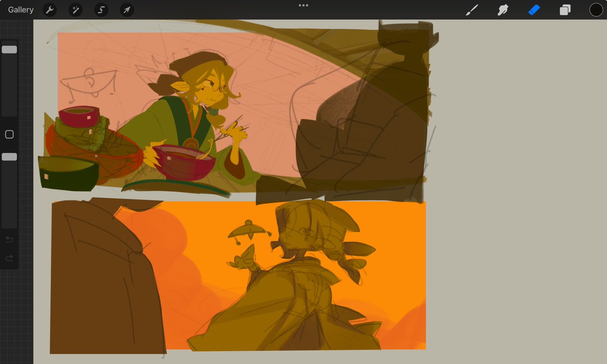This screenshot has height=364, width=607.
Task: Open the active color picker circle
Action: (x=596, y=10)
